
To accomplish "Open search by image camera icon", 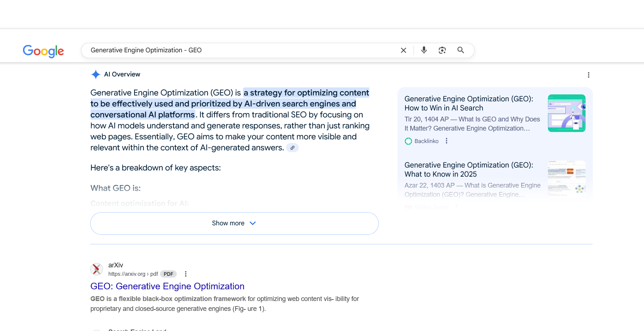I will pyautogui.click(x=442, y=50).
